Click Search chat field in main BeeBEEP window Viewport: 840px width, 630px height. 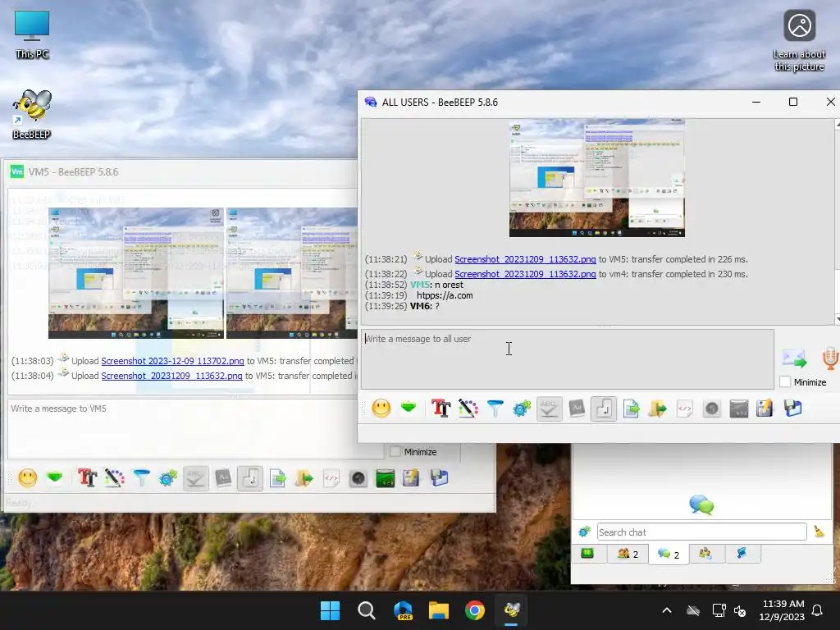[x=702, y=532]
